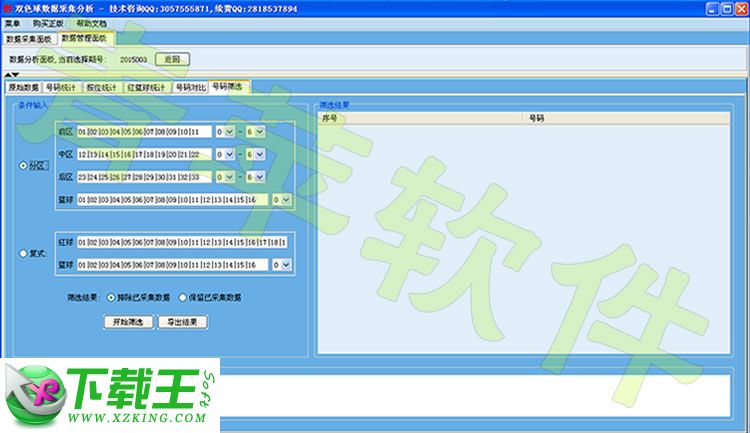Click the current period number 2015003
Screen dimensions: 750x433
(x=133, y=60)
